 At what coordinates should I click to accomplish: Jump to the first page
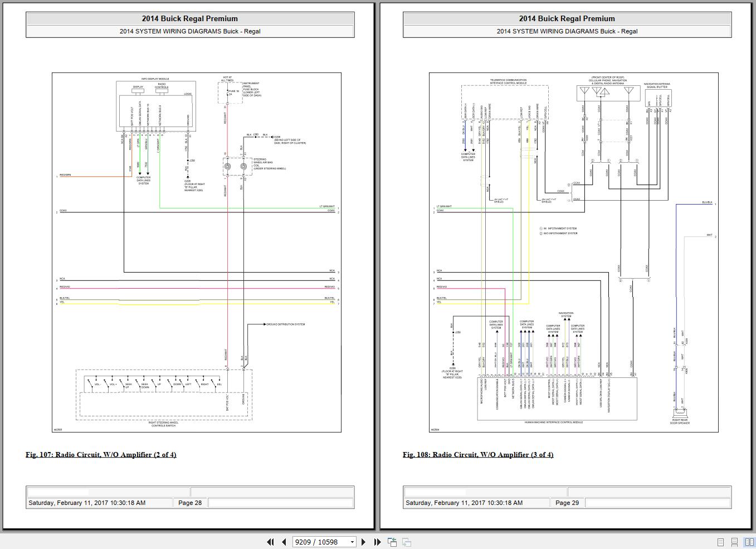tap(271, 542)
